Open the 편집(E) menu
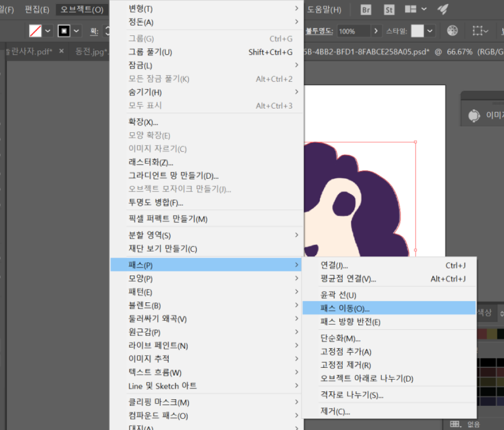The width and height of the screenshot is (504, 430). 37,10
